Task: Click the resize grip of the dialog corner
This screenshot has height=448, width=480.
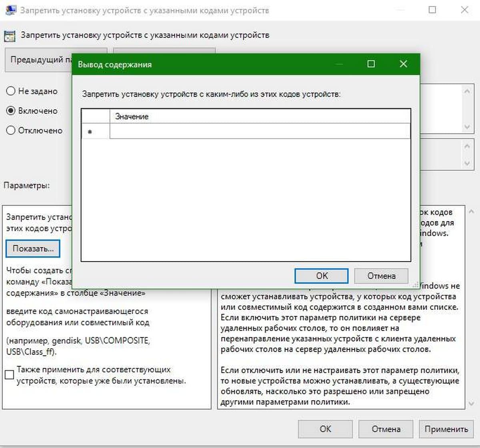Action: [x=416, y=285]
